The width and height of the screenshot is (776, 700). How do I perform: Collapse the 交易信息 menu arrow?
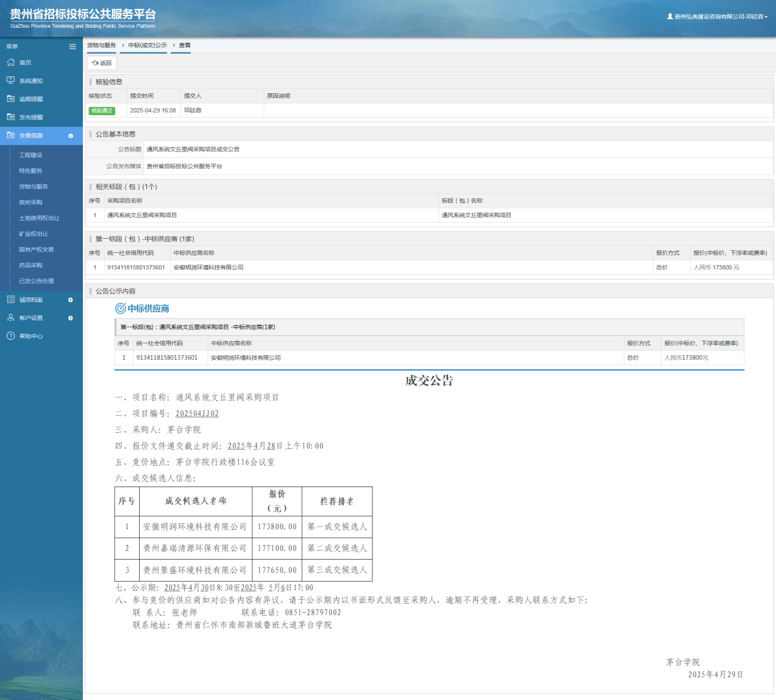[x=70, y=136]
